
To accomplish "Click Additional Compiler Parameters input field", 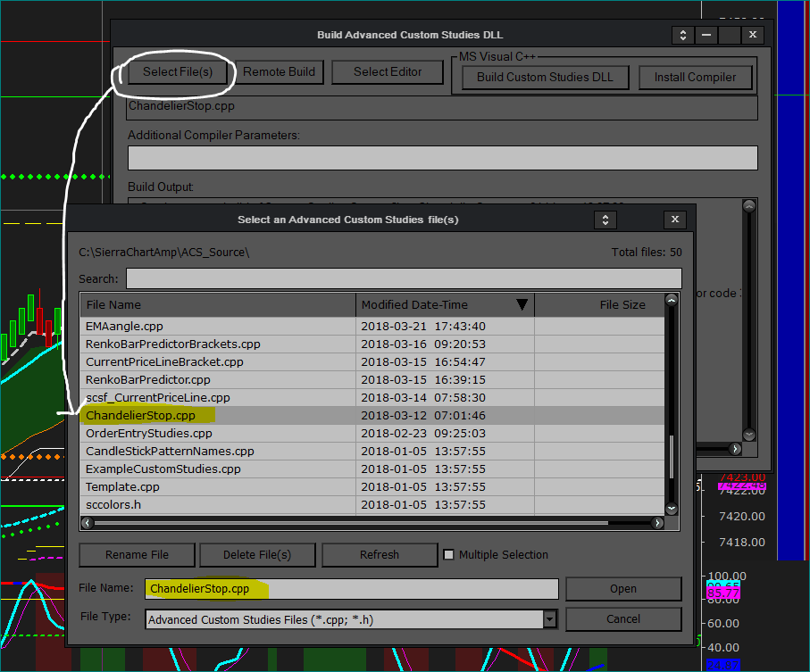I will [443, 157].
